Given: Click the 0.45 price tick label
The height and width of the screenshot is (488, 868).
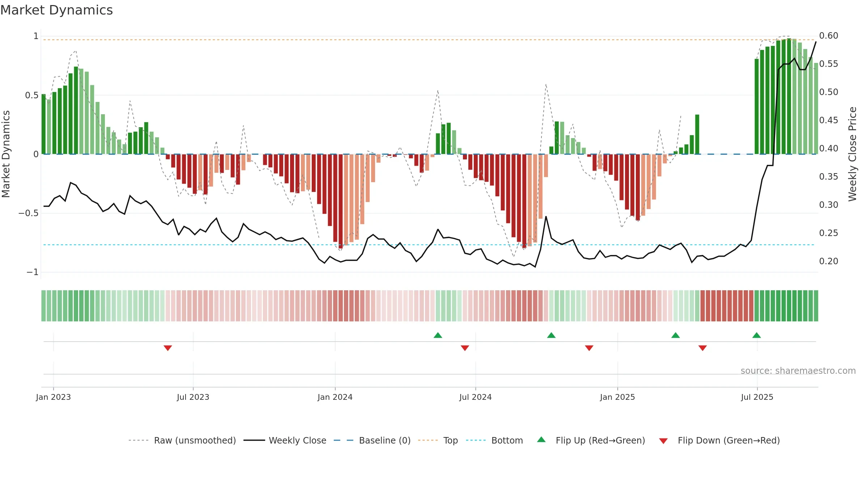Looking at the screenshot, I should pos(829,120).
